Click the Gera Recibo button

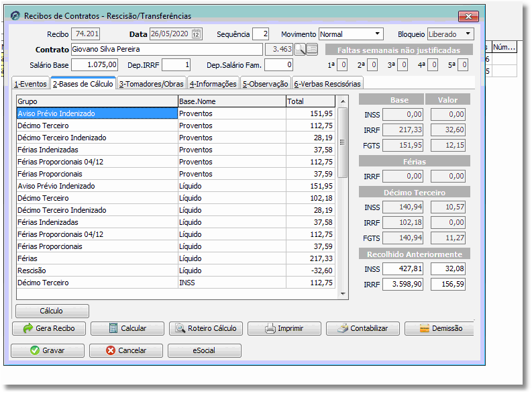tap(49, 328)
